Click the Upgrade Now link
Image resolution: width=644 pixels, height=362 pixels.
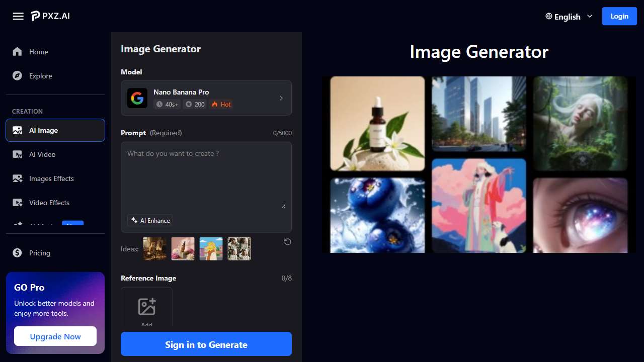click(x=55, y=336)
